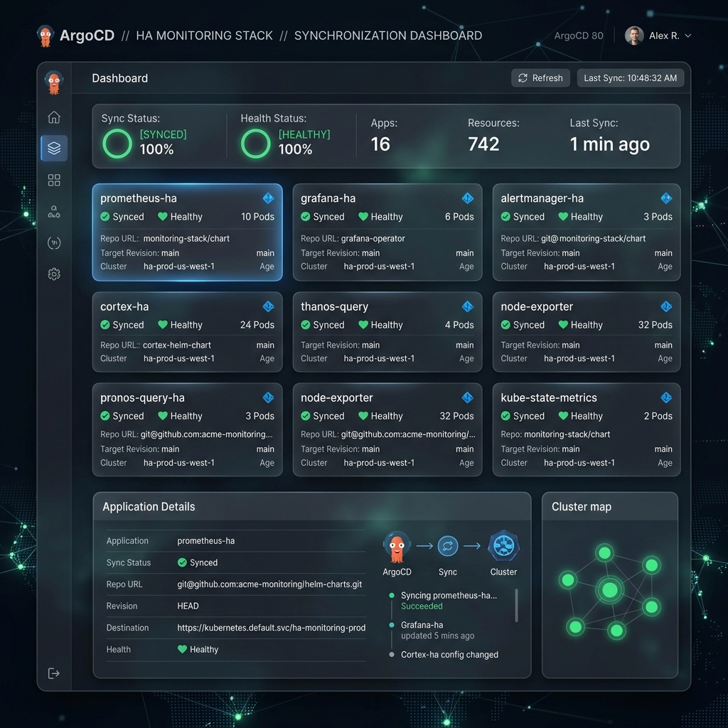Image resolution: width=728 pixels, height=728 pixels.
Task: Open the user-cluster sidebar icon
Action: pyautogui.click(x=54, y=212)
